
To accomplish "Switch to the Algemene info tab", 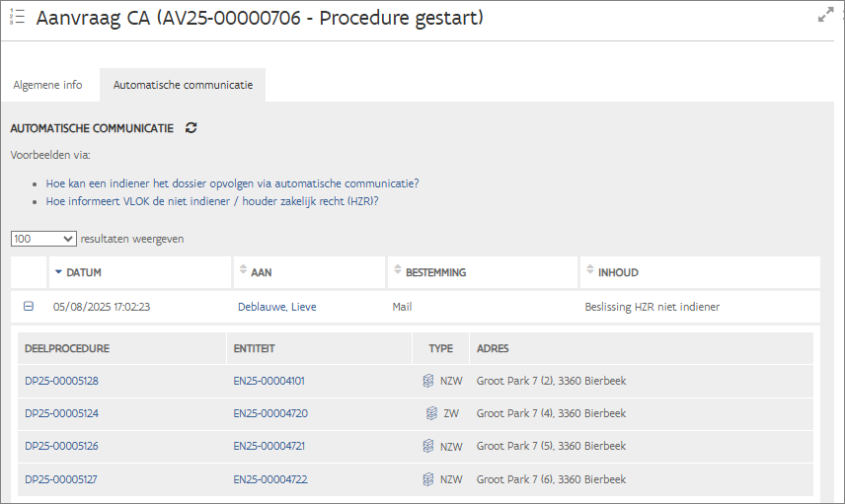I will (47, 85).
